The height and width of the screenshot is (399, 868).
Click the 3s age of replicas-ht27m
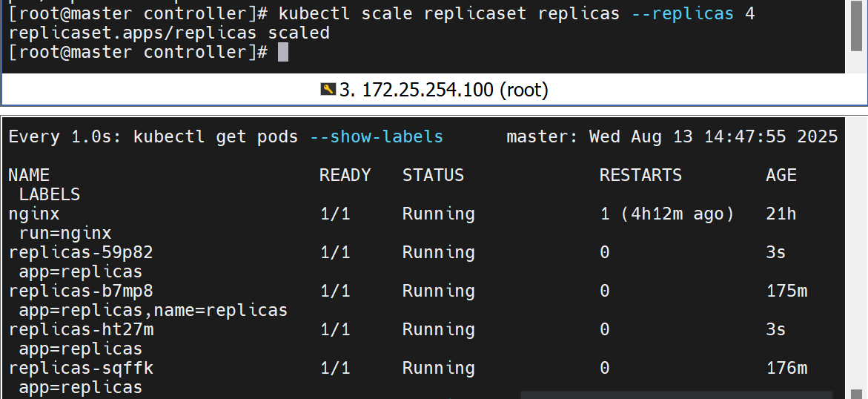[776, 330]
